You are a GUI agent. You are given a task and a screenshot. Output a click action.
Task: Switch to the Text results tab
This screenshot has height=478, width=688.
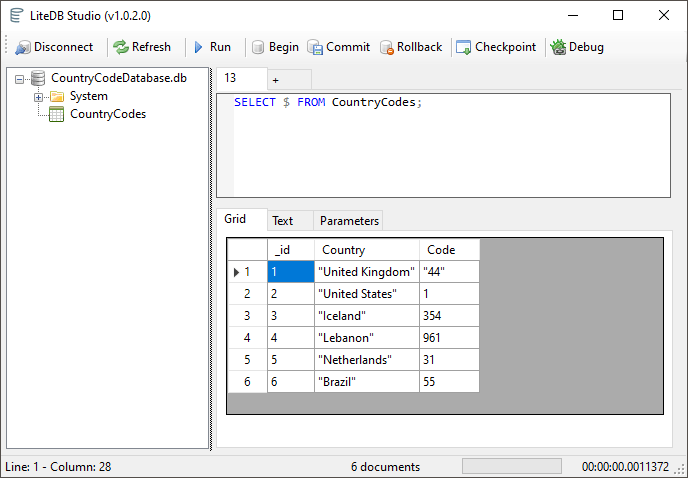(x=283, y=221)
